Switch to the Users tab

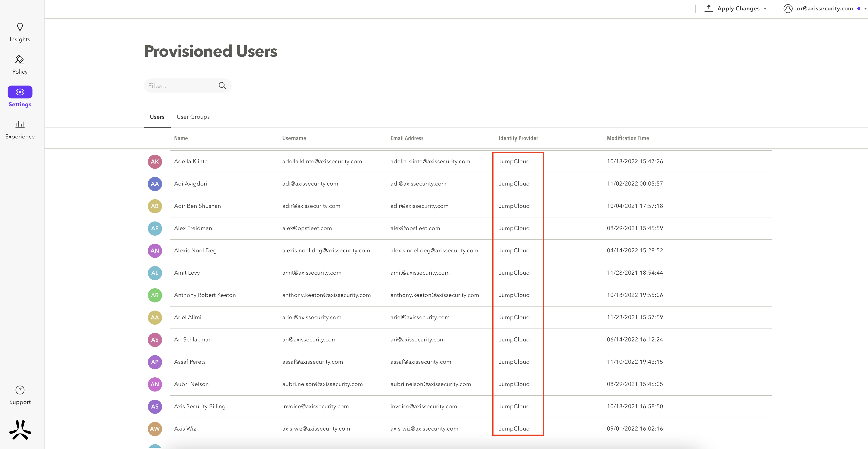click(157, 117)
